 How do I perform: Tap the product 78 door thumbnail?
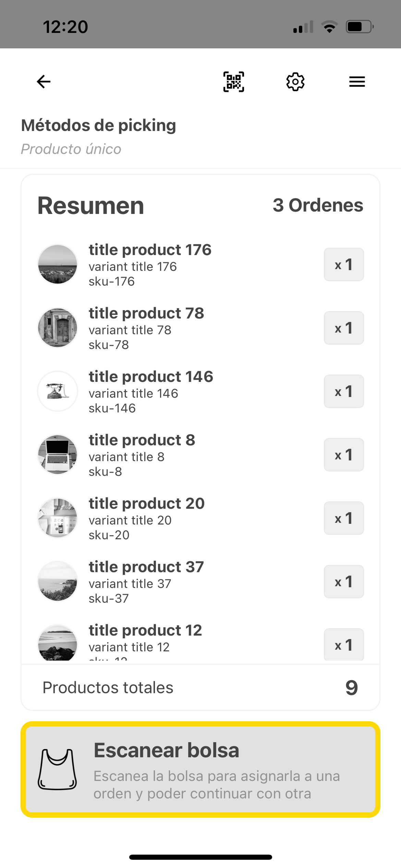58,328
